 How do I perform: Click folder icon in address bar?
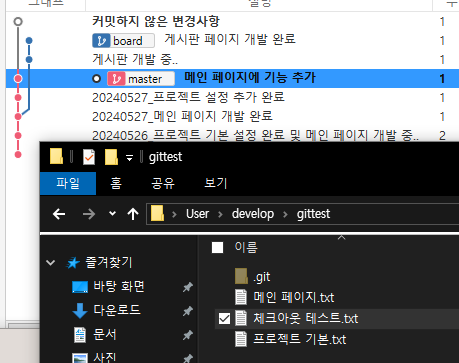[157, 213]
